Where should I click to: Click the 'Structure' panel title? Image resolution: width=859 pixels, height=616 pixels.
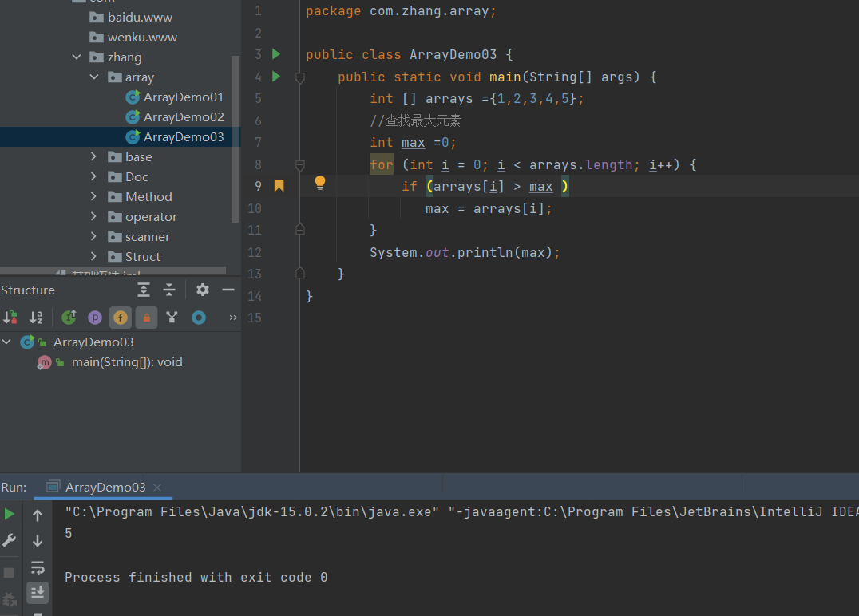tap(28, 290)
